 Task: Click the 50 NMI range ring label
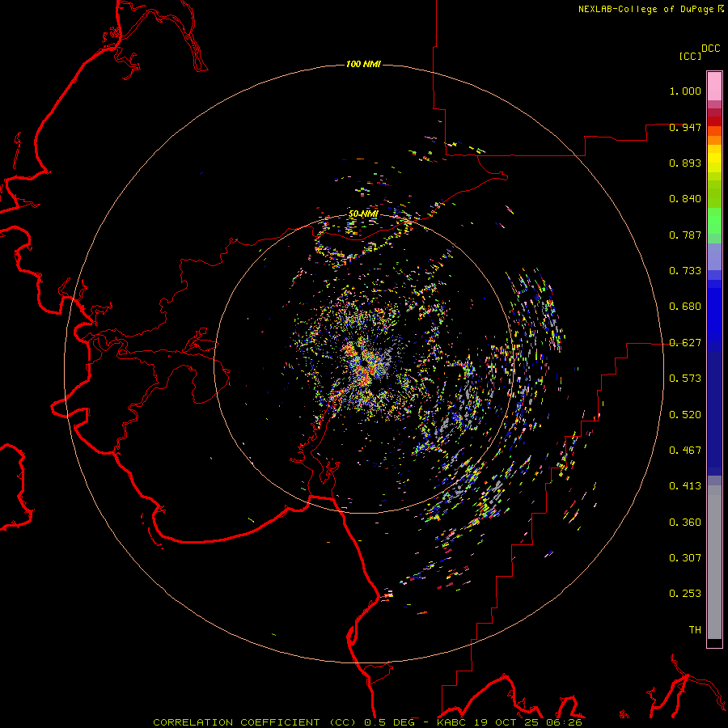click(363, 214)
